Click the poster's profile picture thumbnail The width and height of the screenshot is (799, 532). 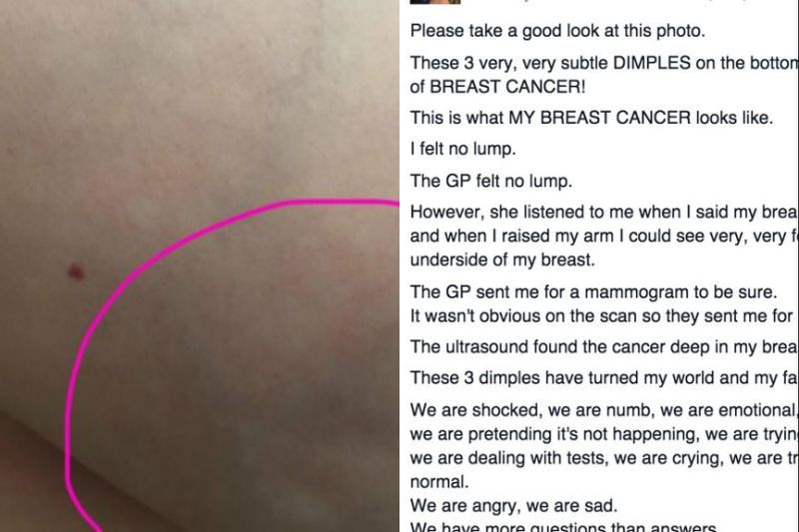click(435, 2)
